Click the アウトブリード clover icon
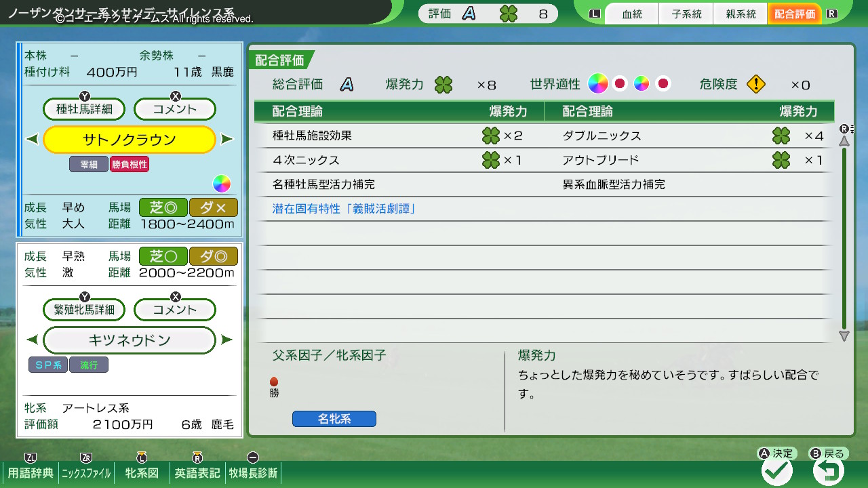The width and height of the screenshot is (868, 488). (x=781, y=160)
